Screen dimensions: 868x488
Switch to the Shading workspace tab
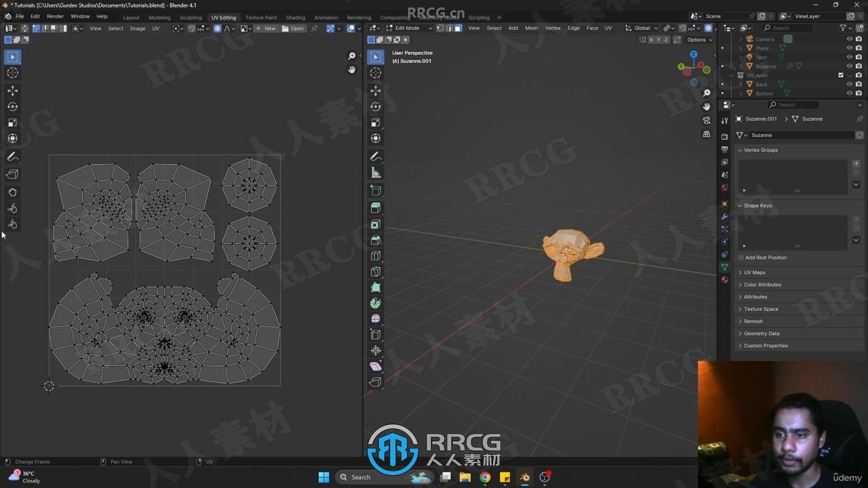coord(295,18)
